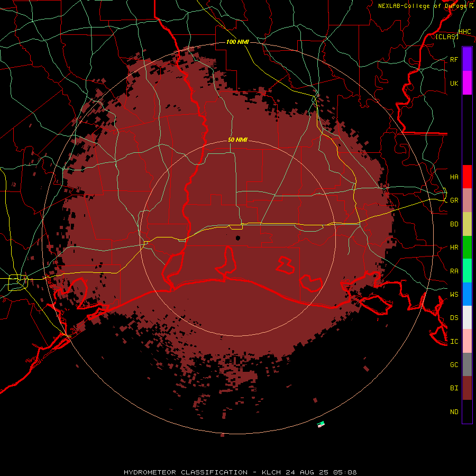Click the ND legend label
The height and width of the screenshot is (476, 476).
pos(454,412)
